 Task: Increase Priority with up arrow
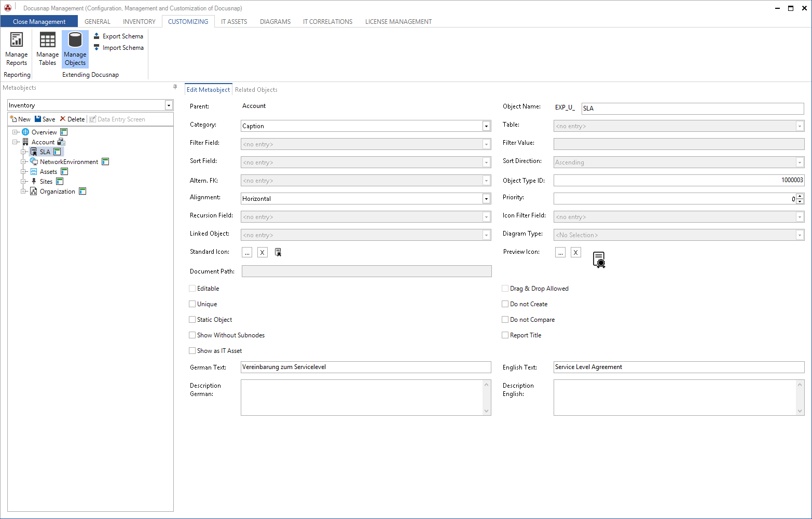coord(800,196)
